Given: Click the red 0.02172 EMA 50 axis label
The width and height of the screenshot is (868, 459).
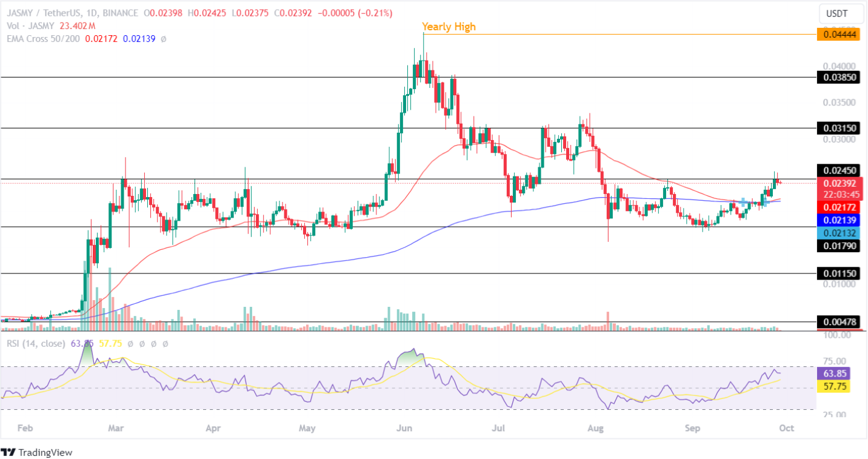Looking at the screenshot, I should tap(839, 207).
